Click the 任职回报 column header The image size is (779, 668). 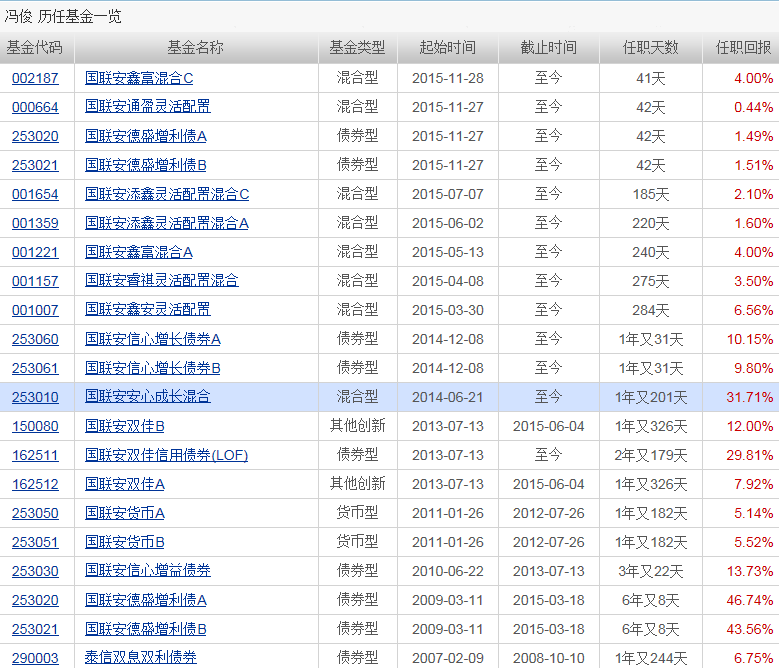click(x=744, y=48)
